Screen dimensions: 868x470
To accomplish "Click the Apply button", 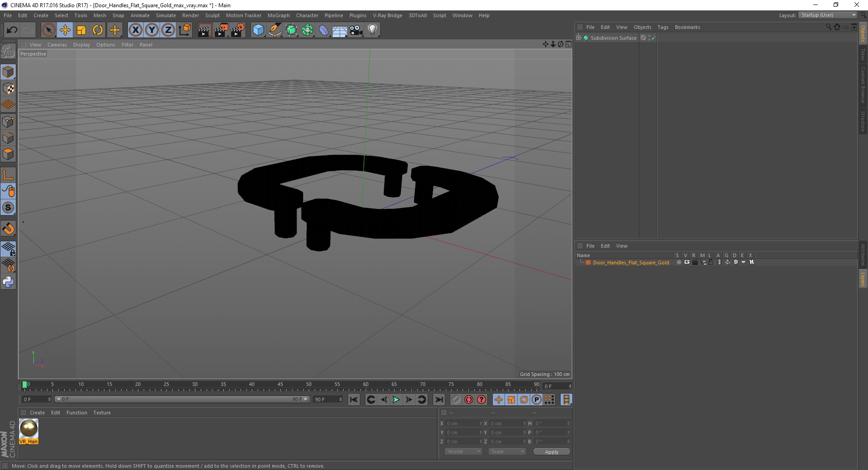I will [x=552, y=452].
